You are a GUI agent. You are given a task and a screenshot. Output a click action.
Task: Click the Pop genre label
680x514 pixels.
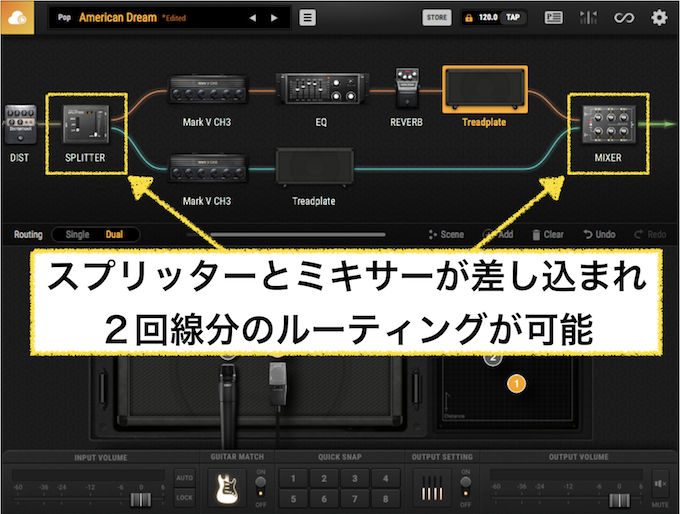tap(64, 17)
